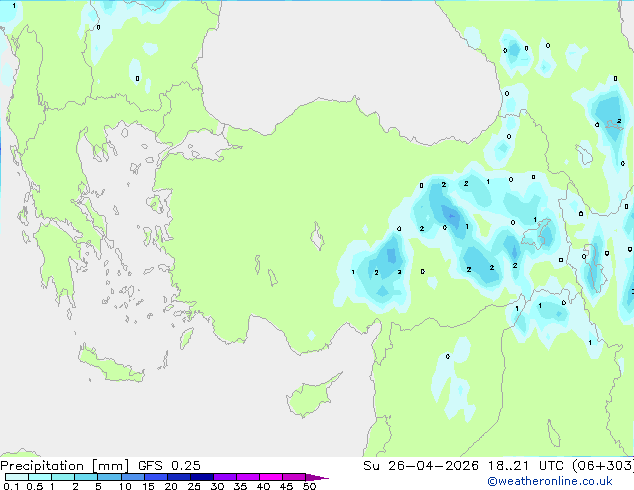
Task: Click the purple arrow above 50 mm
Action: click(316, 477)
